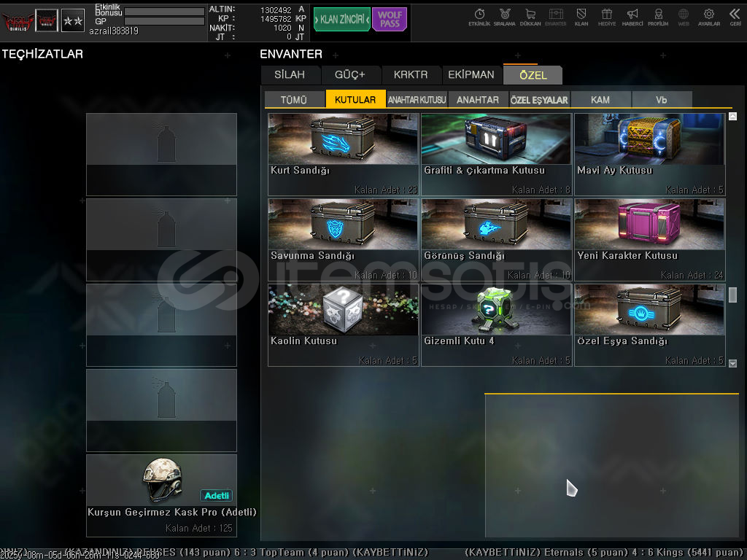This screenshot has height=560, width=747.
Task: Click the KP amount 1495782
Action: (276, 19)
